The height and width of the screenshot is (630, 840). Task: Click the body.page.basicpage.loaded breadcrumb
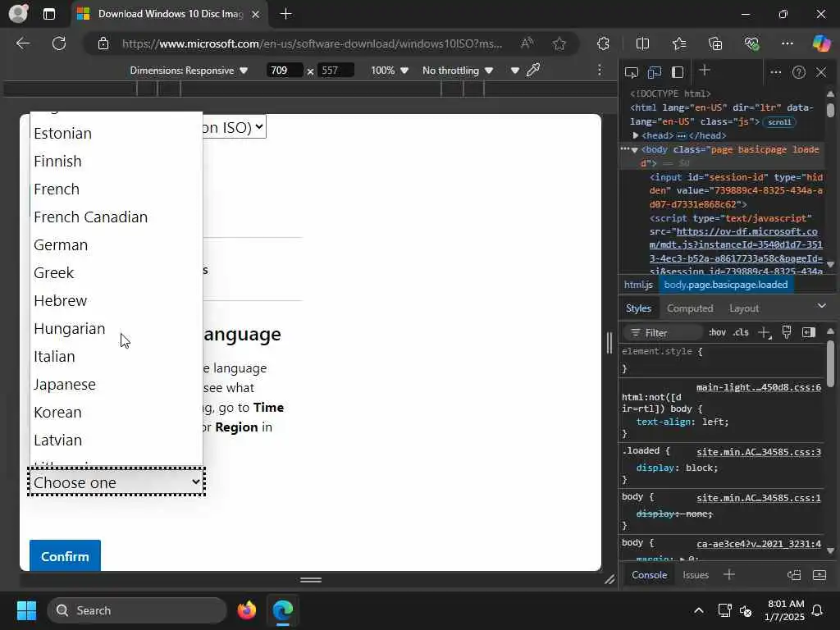(x=726, y=285)
